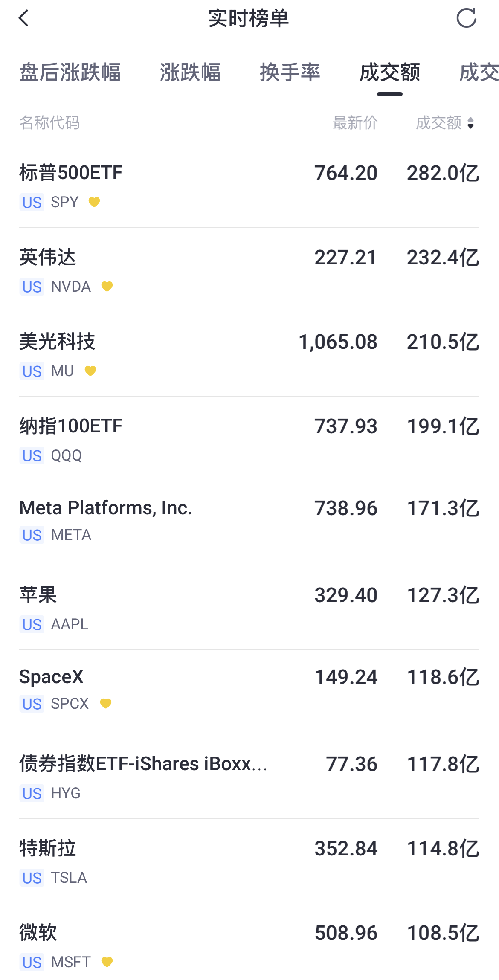
Task: Tap the yellow heart beside SPY
Action: [94, 202]
